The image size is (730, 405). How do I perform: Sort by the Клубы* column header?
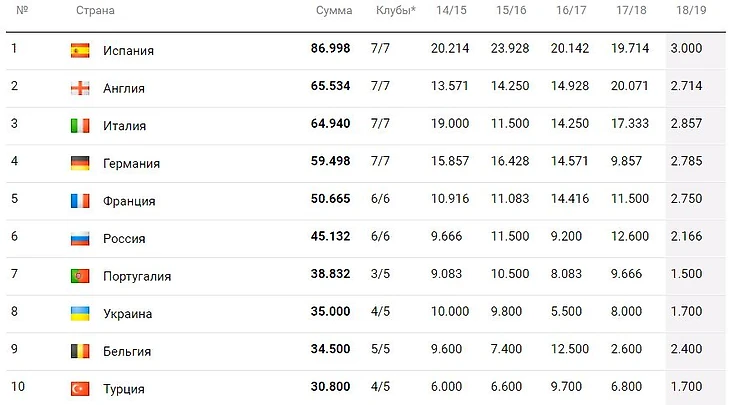click(396, 11)
